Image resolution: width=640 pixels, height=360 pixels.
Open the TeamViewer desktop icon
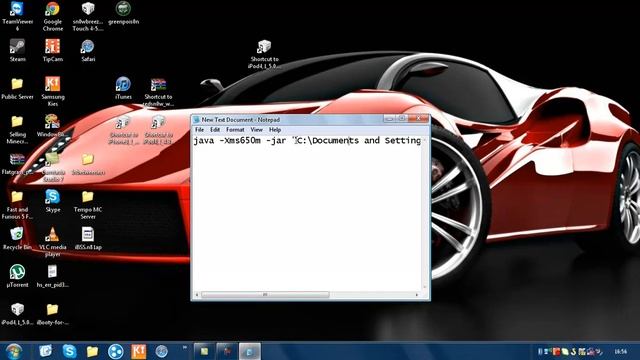pyautogui.click(x=17, y=16)
